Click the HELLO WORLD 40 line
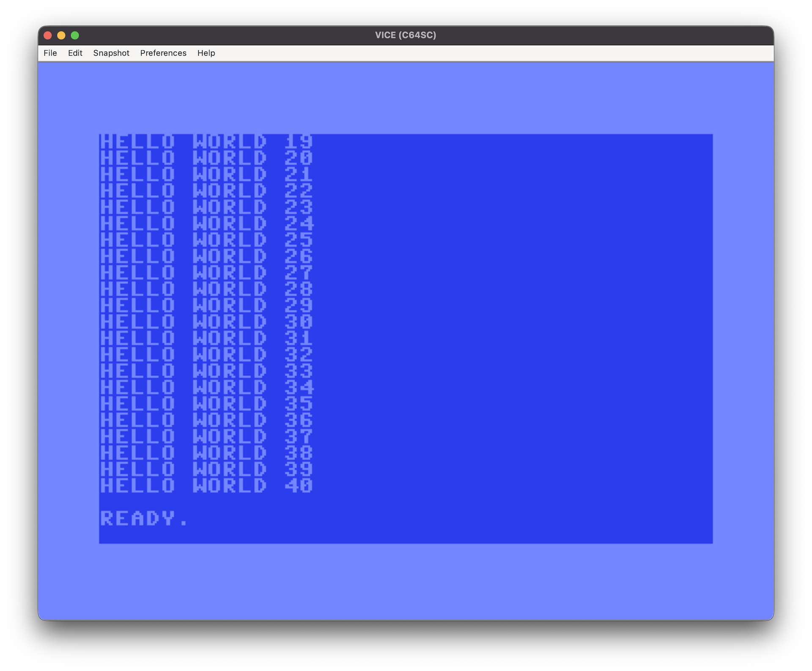This screenshot has width=812, height=671. click(x=206, y=485)
